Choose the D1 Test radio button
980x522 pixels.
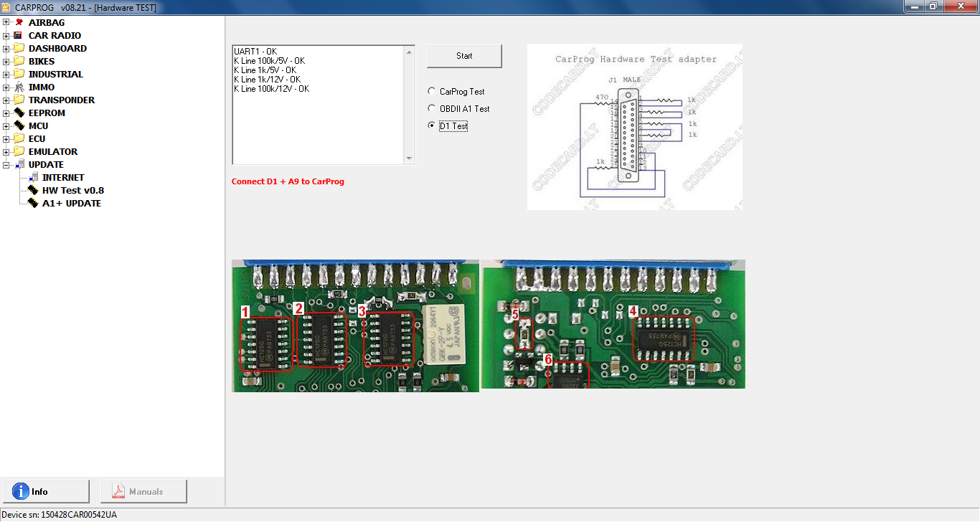(x=431, y=125)
